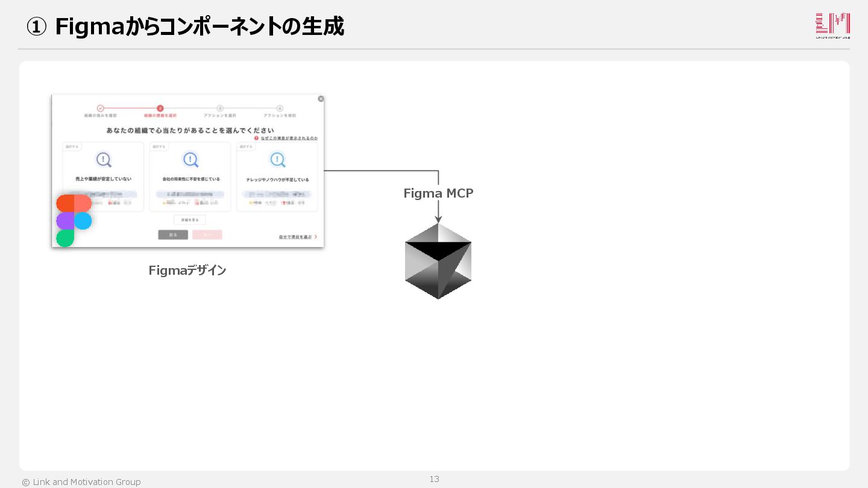This screenshot has height=488, width=868.
Task: Click the red question icon beside なぜこの項目が表示されるのか
Action: (256, 138)
